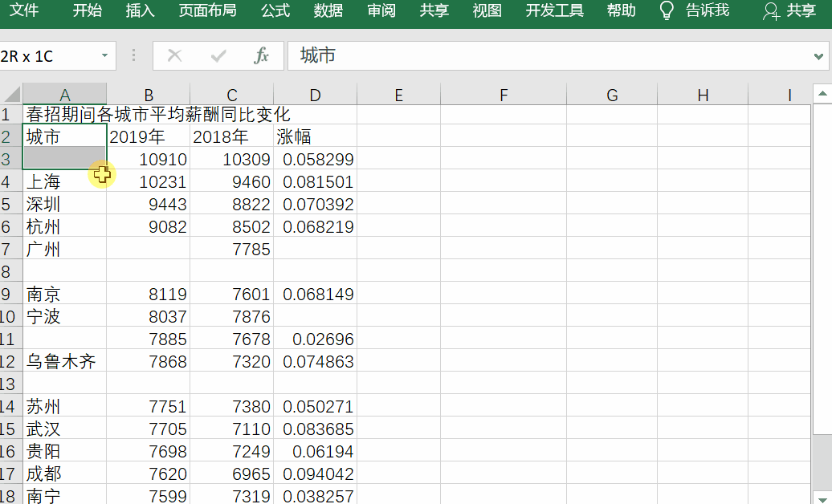
Task: Select the 武汉 cell
Action: pos(65,428)
